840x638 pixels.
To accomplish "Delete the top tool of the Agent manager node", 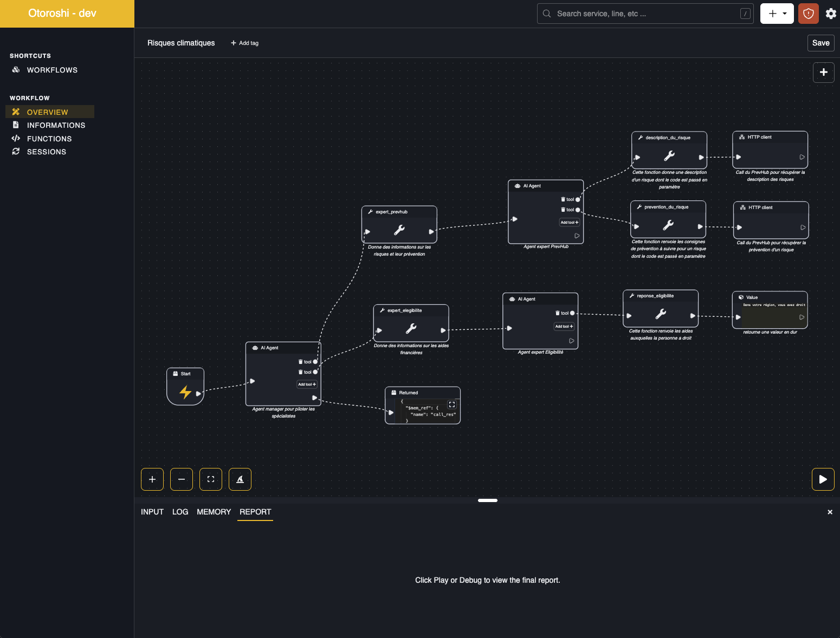I will (301, 362).
